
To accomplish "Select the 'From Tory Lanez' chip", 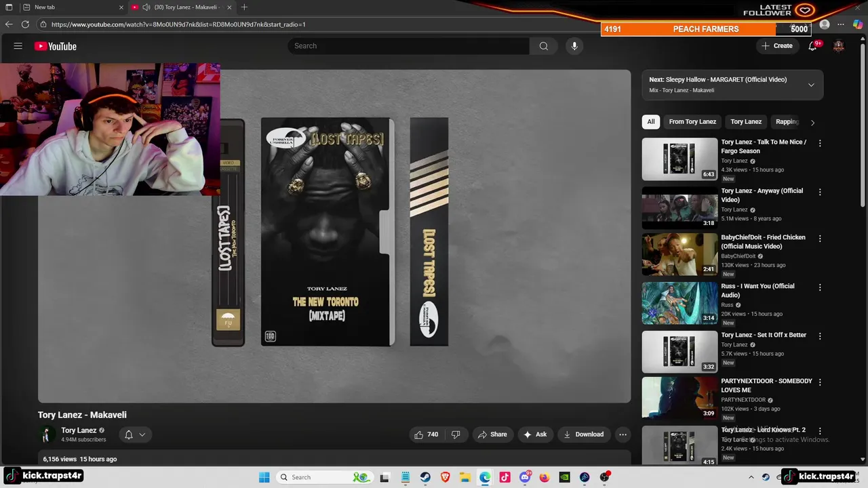I will (x=692, y=122).
